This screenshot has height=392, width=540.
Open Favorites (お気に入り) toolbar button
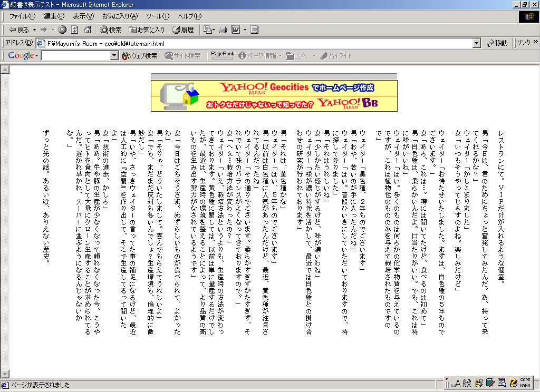point(147,30)
